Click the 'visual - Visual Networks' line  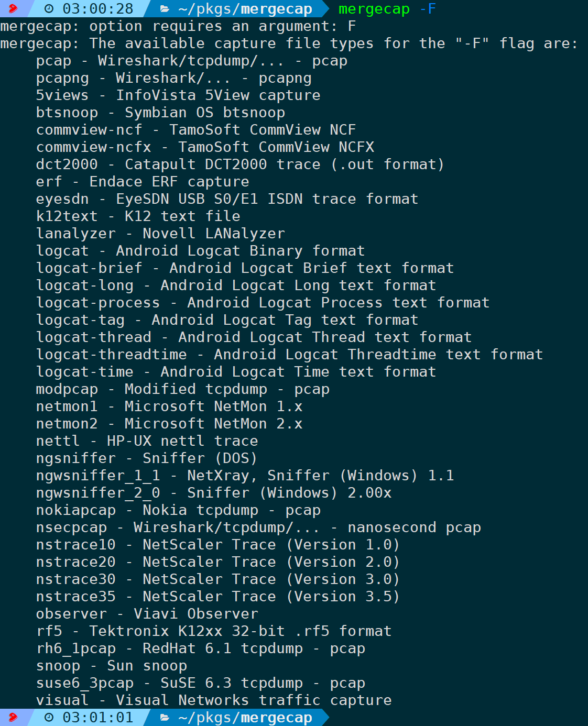pos(214,700)
